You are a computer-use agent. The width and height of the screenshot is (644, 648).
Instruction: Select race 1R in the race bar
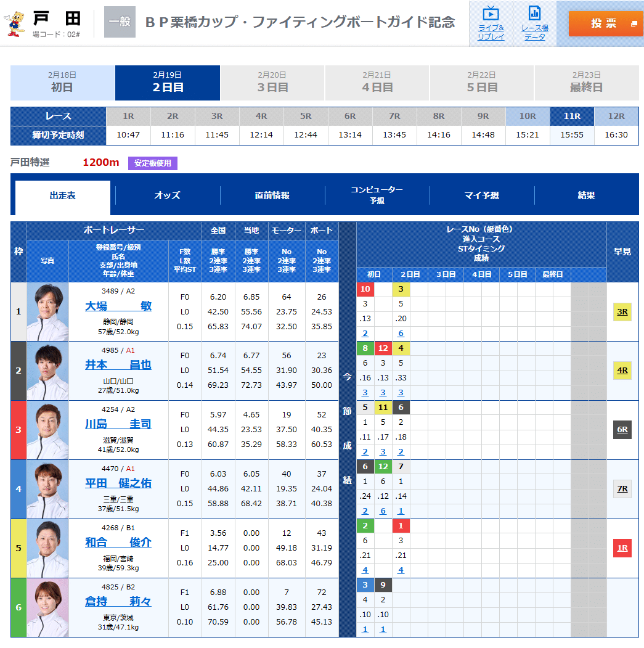tap(128, 117)
